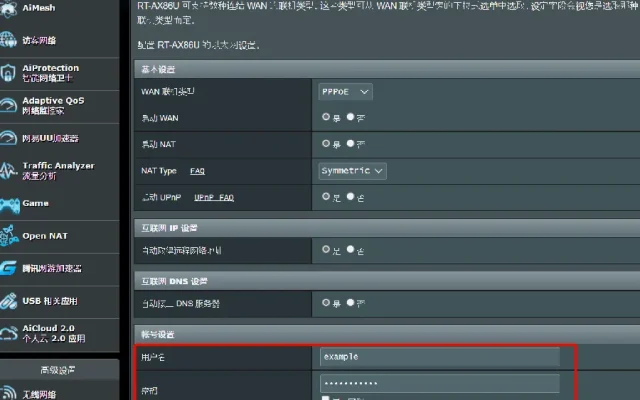Click the wireless network signal icon
This screenshot has height=400, width=640.
coord(8,393)
